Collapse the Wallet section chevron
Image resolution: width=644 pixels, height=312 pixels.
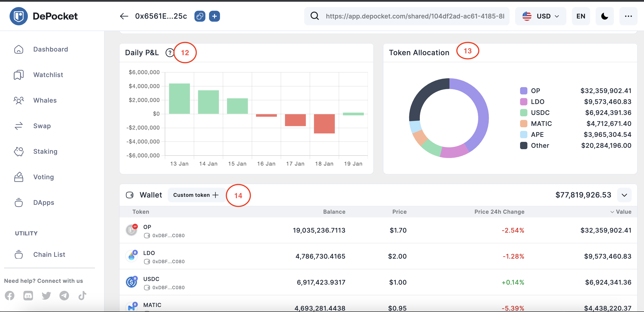point(624,195)
